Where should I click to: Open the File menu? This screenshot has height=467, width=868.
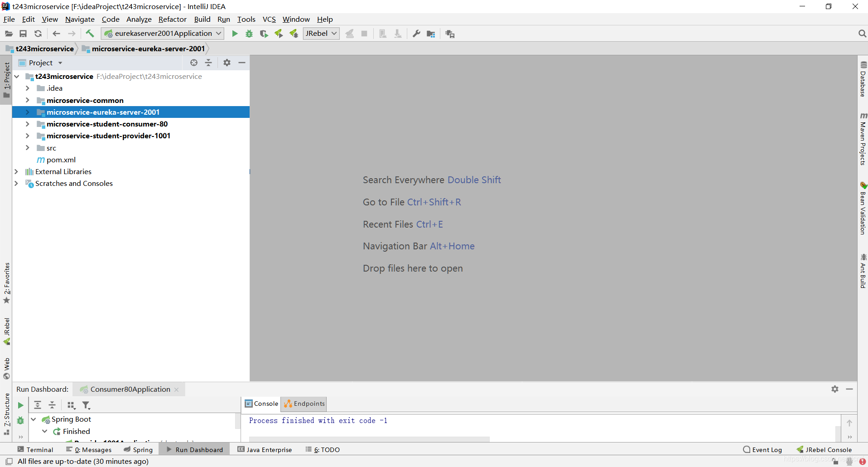[x=9, y=19]
